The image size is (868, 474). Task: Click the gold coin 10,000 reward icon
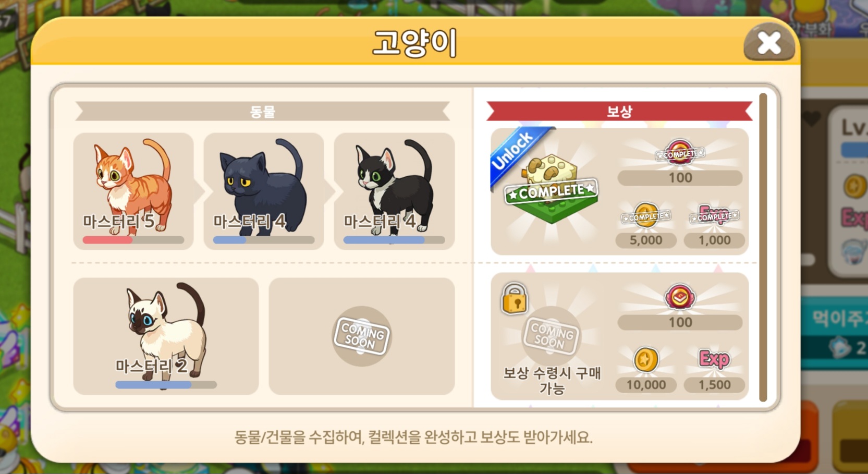pos(646,360)
